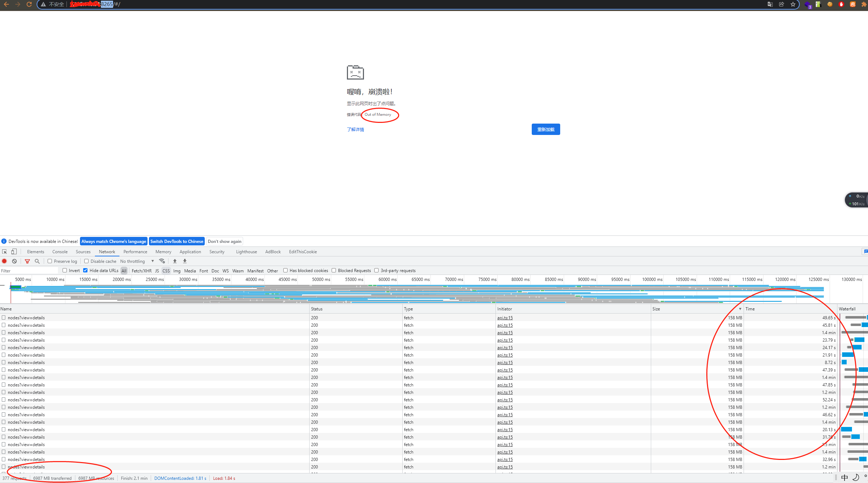Open EditThisCookie extension icon
Screen dimensions: 868x483
click(x=302, y=252)
